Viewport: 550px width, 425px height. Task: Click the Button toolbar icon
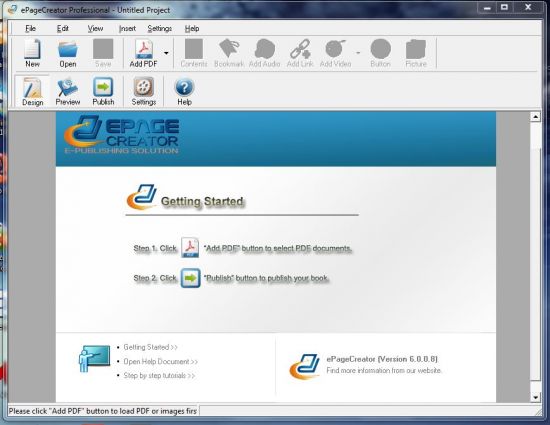pyautogui.click(x=381, y=53)
